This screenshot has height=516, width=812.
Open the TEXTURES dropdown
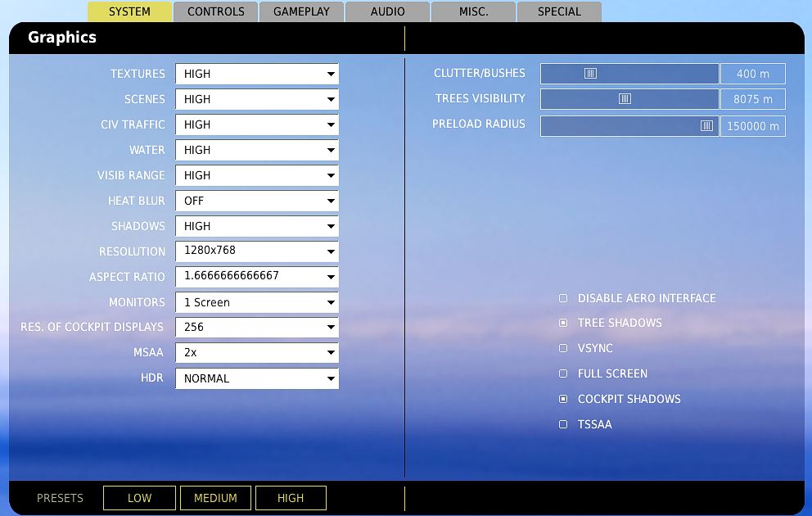(257, 74)
